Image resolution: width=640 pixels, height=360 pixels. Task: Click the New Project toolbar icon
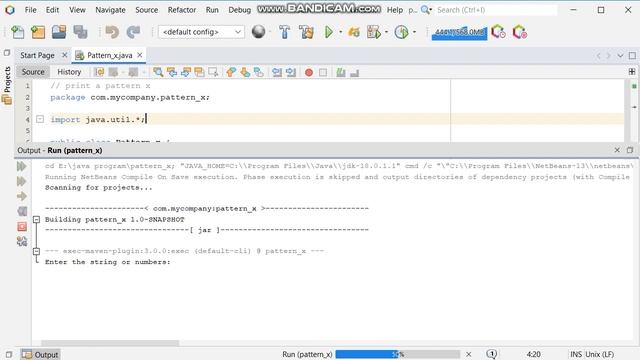38,32
